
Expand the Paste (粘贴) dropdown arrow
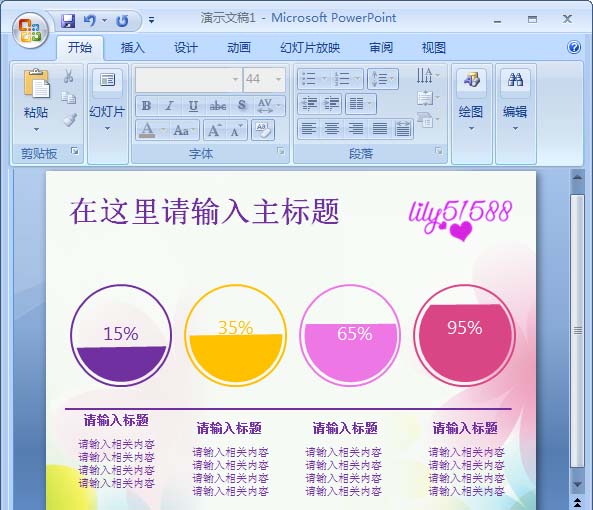click(x=36, y=129)
